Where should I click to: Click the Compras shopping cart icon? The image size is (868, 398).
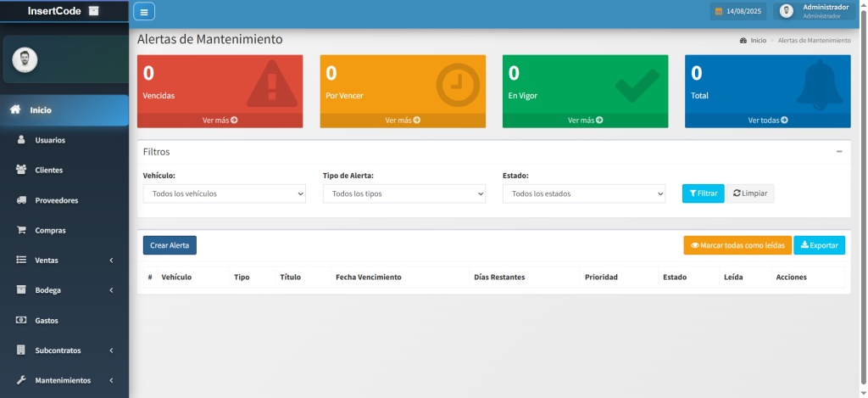(x=21, y=230)
